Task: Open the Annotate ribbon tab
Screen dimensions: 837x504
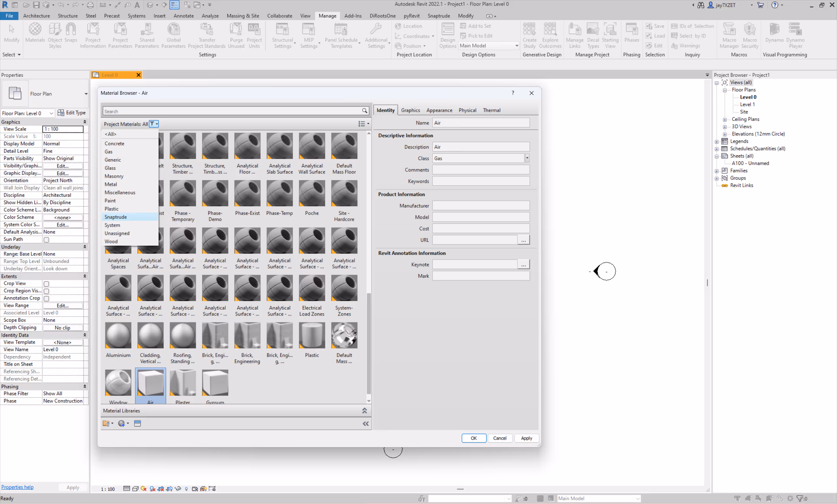Action: [x=183, y=16]
